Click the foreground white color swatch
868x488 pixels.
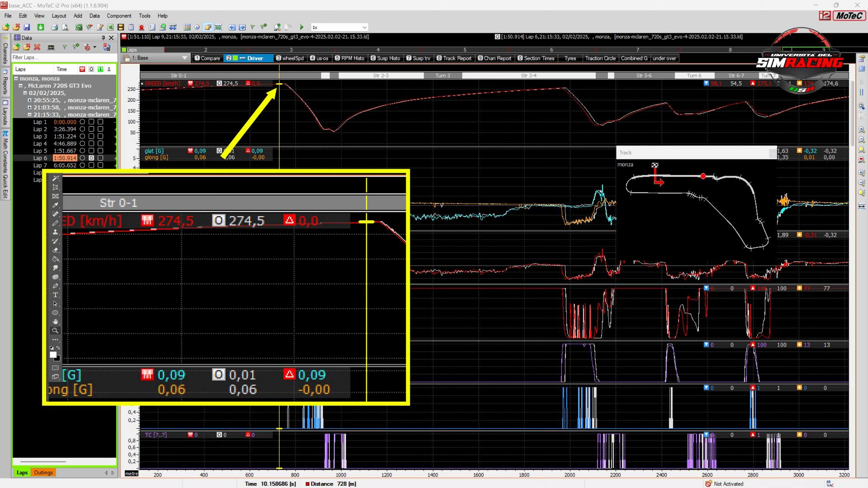(x=53, y=355)
